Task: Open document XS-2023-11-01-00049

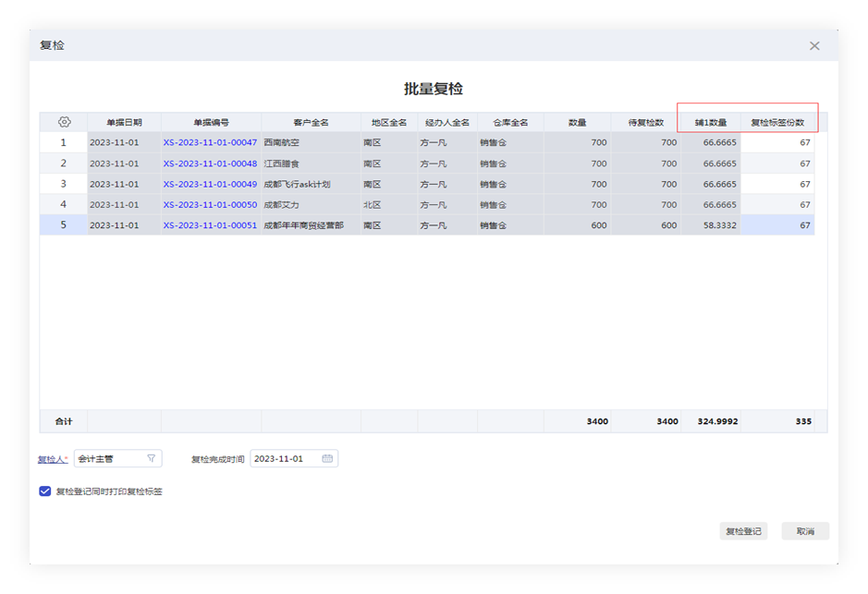Action: tap(210, 184)
